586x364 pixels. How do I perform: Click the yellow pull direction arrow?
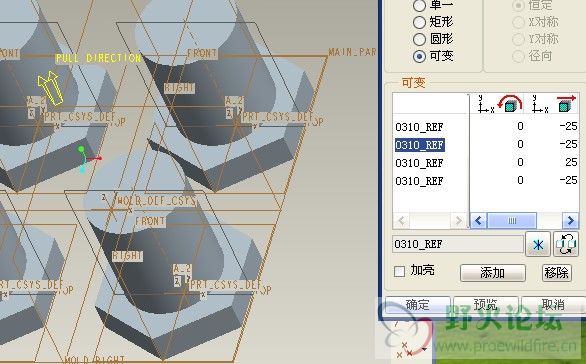pyautogui.click(x=50, y=88)
